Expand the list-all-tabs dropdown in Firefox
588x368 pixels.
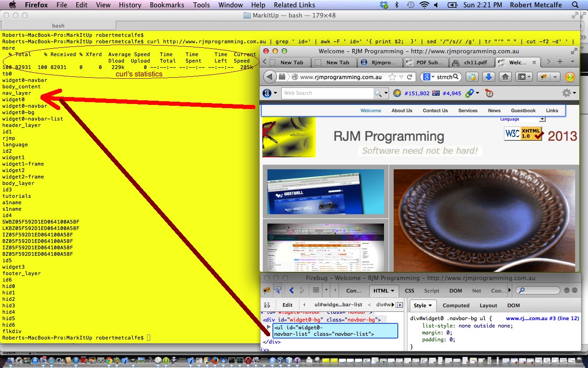point(572,62)
